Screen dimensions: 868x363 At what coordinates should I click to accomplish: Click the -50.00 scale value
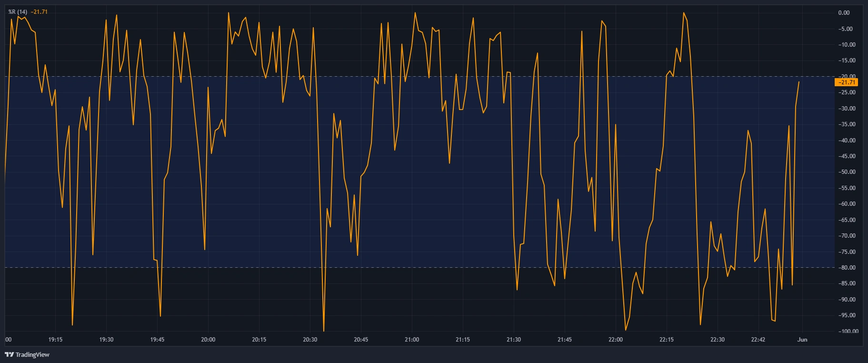coord(846,172)
